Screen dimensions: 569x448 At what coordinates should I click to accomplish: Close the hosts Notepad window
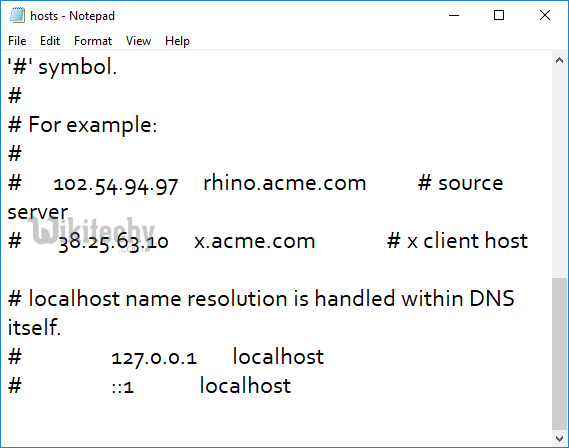[545, 15]
